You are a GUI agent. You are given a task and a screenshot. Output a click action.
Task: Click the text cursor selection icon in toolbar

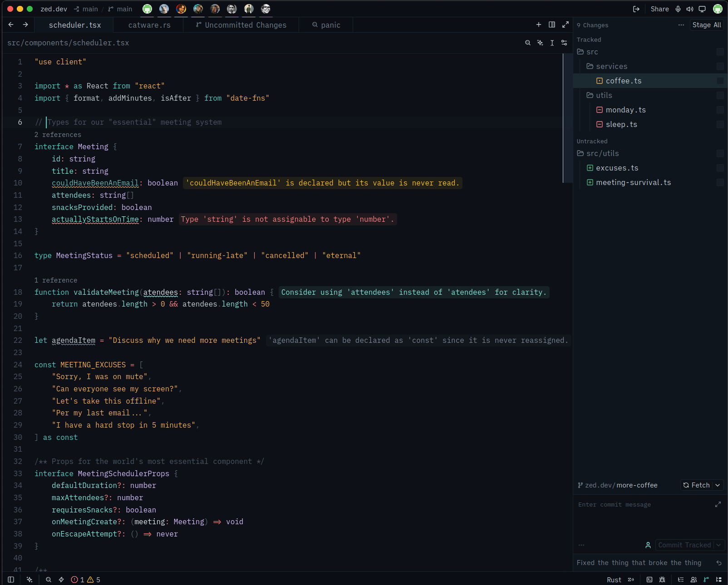coord(552,43)
